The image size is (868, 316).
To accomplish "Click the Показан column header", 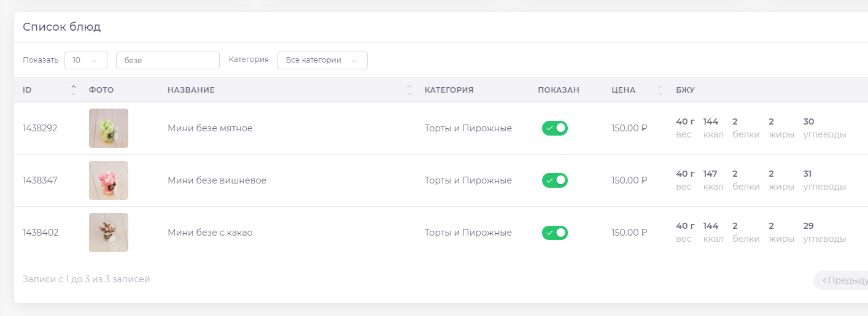I will tap(558, 90).
